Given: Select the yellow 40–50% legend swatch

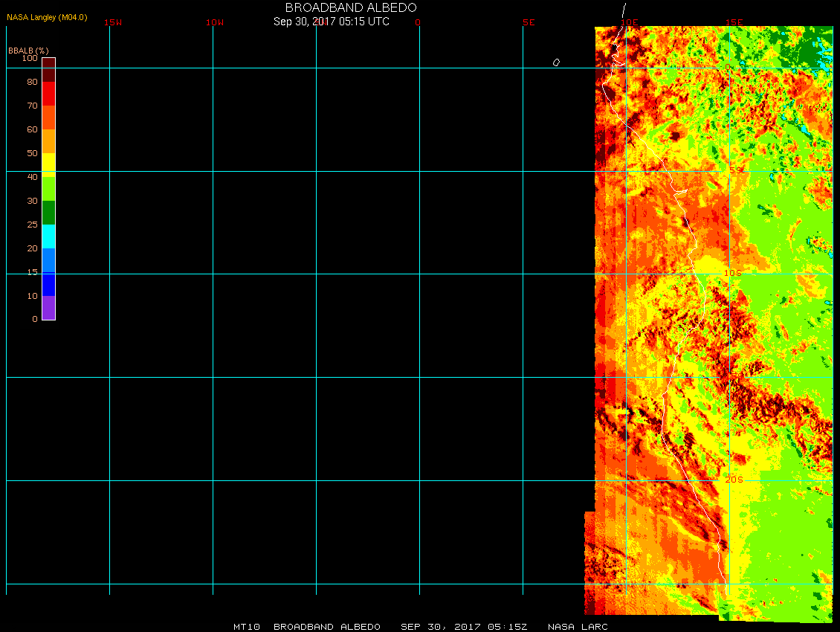Looking at the screenshot, I should (x=48, y=165).
